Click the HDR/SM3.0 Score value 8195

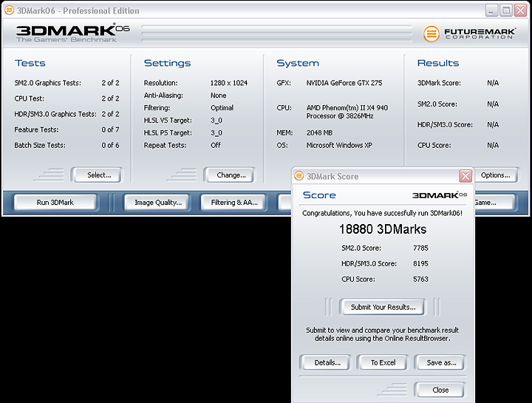tap(420, 263)
